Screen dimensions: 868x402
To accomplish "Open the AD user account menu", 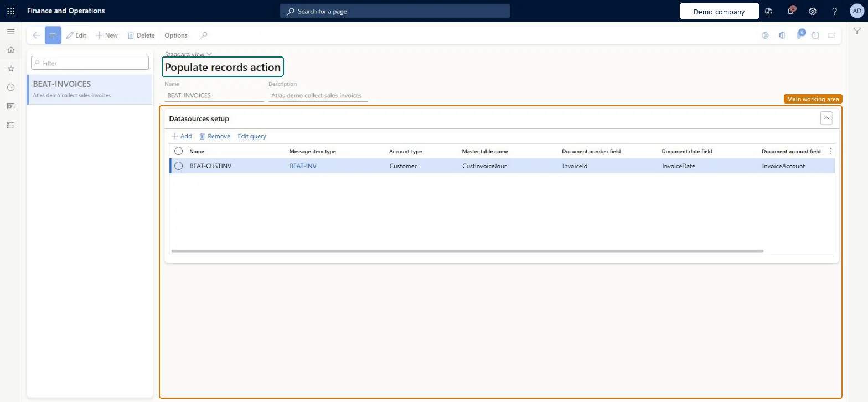I will [856, 11].
